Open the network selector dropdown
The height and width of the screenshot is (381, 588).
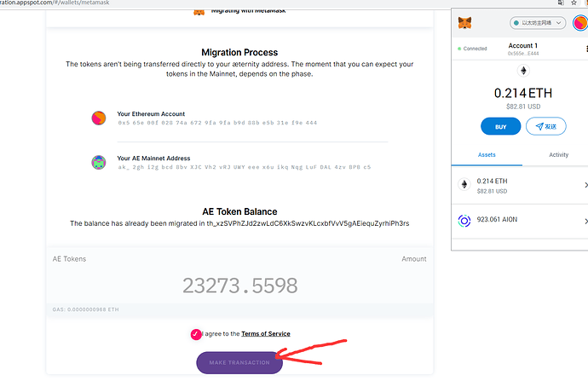tap(538, 23)
